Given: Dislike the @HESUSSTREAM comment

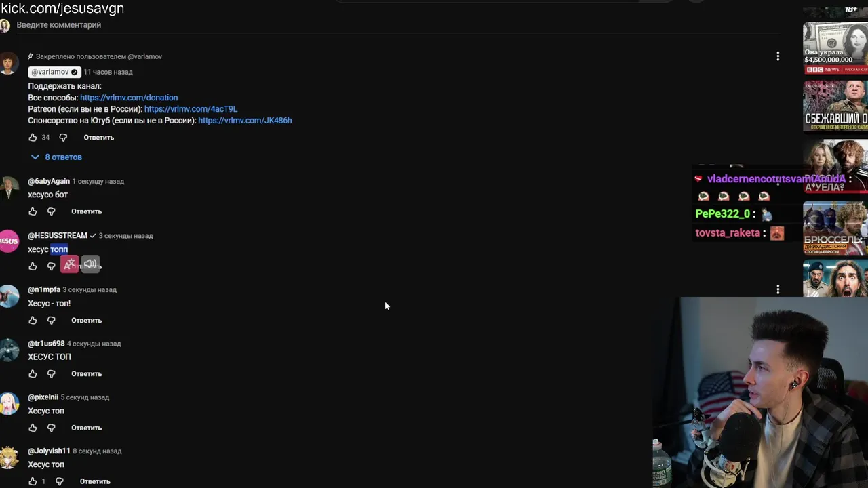Looking at the screenshot, I should 51,266.
